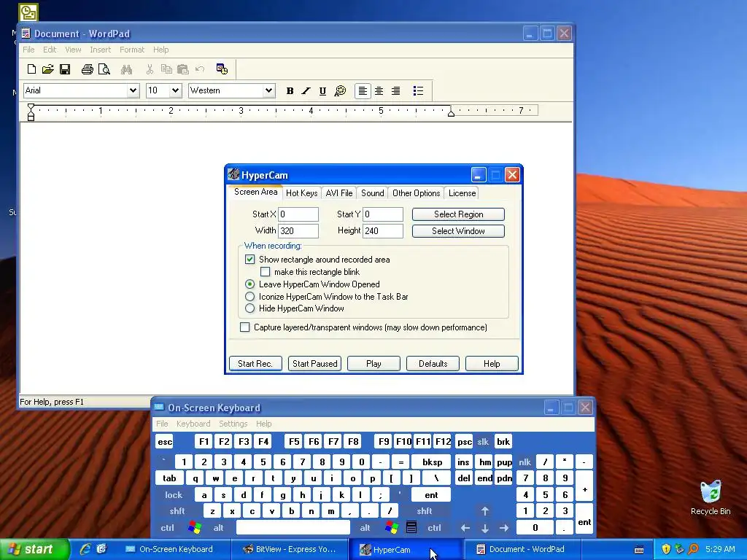Viewport: 747px width, 560px height.
Task: Open Arial font name dropdown
Action: pos(133,90)
